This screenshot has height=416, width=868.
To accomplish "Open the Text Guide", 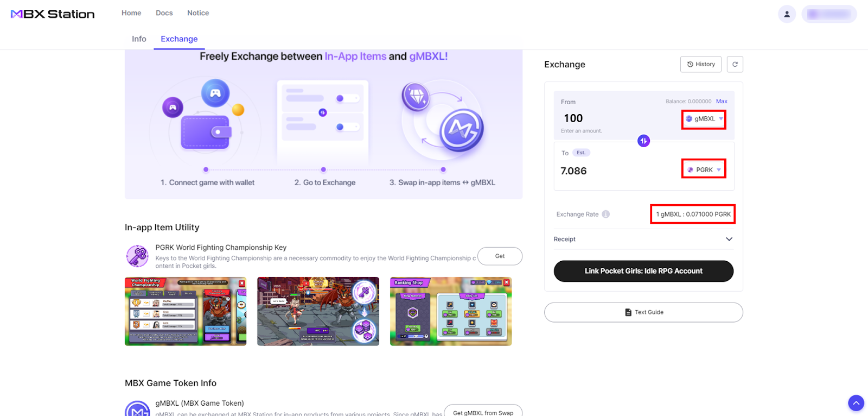I will coord(643,312).
